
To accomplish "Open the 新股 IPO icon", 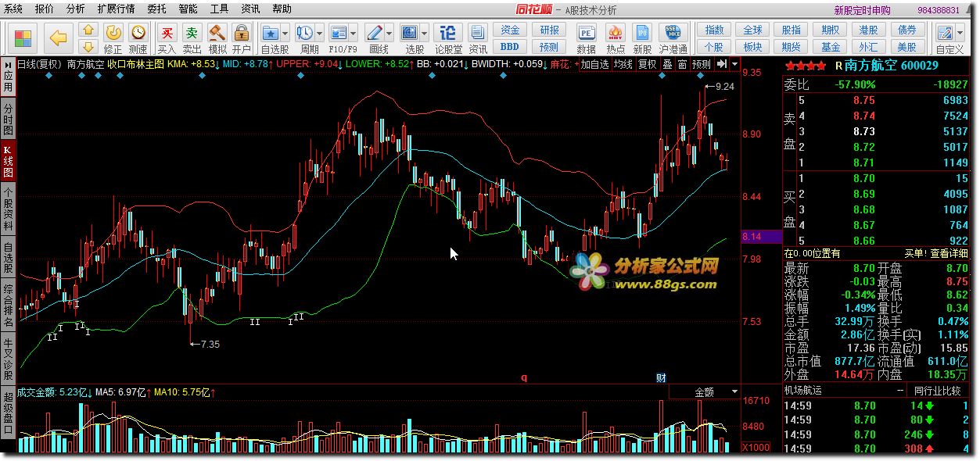I will point(642,32).
